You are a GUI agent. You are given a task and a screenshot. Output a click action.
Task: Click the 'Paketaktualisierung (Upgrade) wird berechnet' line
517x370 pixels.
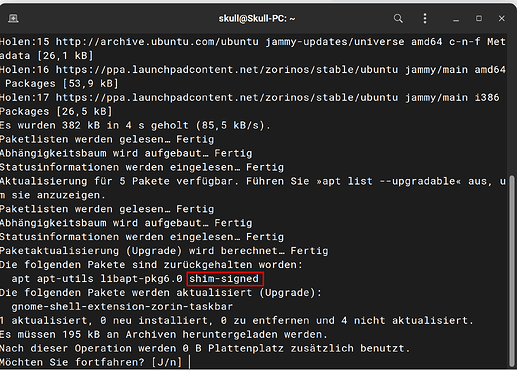coord(164,251)
